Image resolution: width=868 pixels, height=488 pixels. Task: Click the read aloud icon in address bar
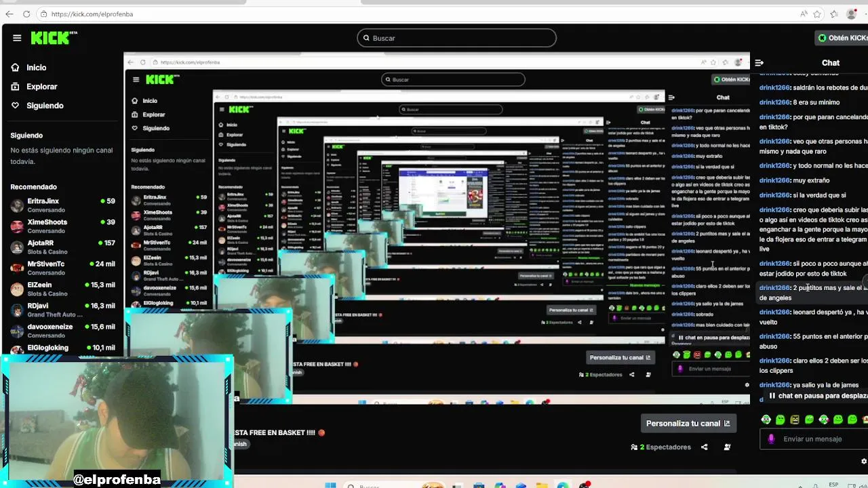[x=804, y=14]
